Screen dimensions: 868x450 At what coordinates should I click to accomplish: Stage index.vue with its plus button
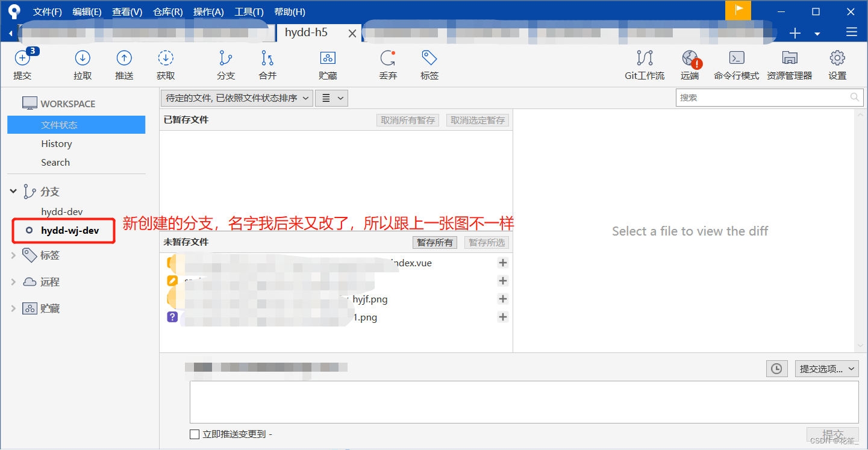[x=503, y=263]
